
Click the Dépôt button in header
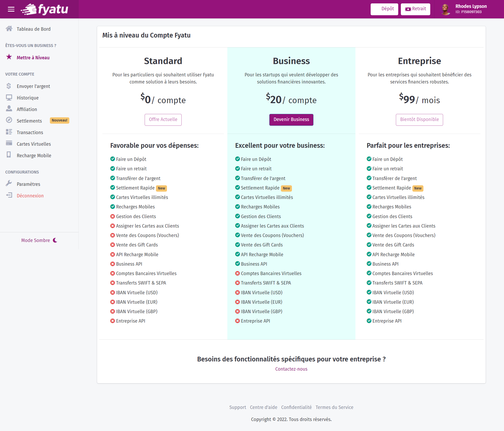[x=384, y=9]
